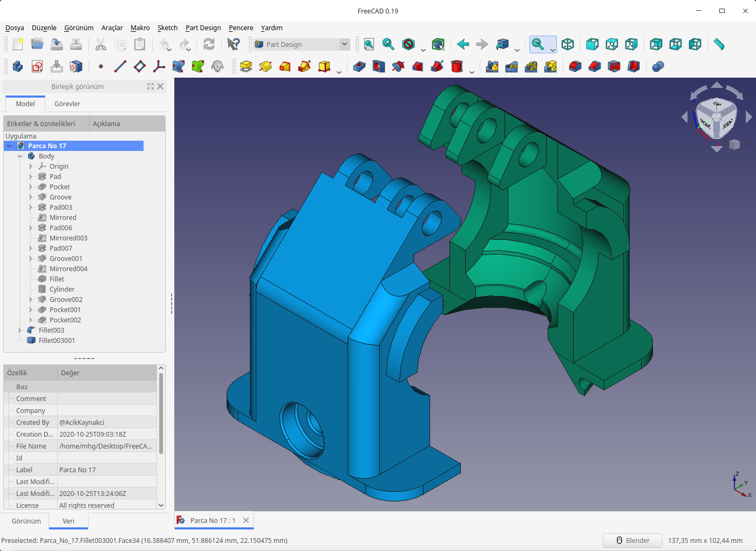This screenshot has height=551, width=756.
Task: Open the Makro menu
Action: pos(140,27)
